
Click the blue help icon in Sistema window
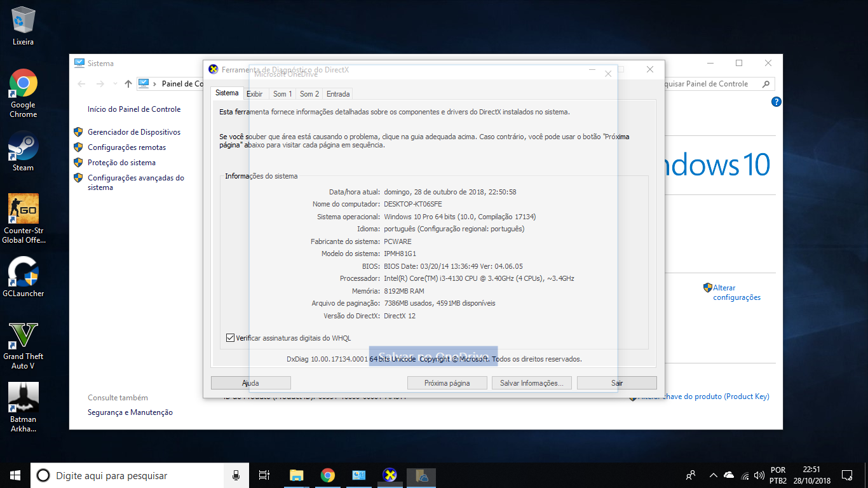(x=776, y=102)
